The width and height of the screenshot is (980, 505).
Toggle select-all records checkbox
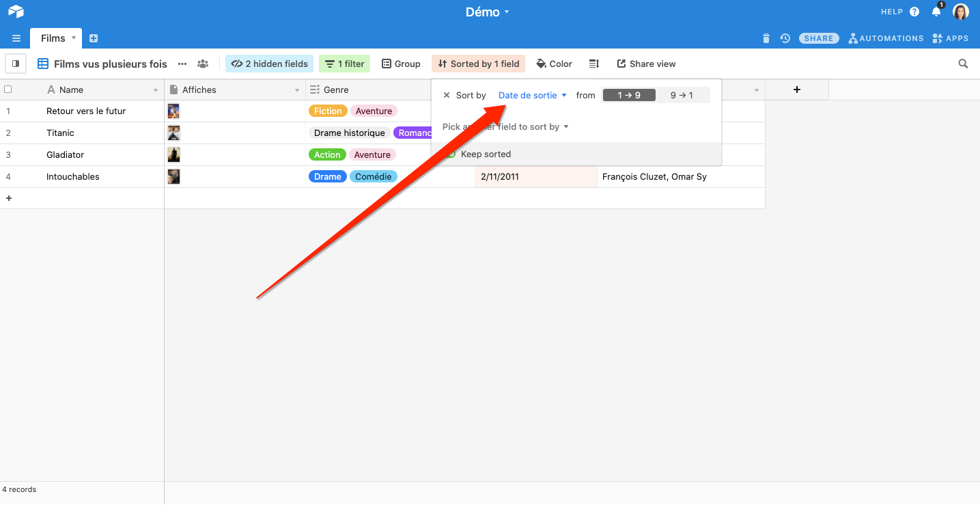click(8, 90)
